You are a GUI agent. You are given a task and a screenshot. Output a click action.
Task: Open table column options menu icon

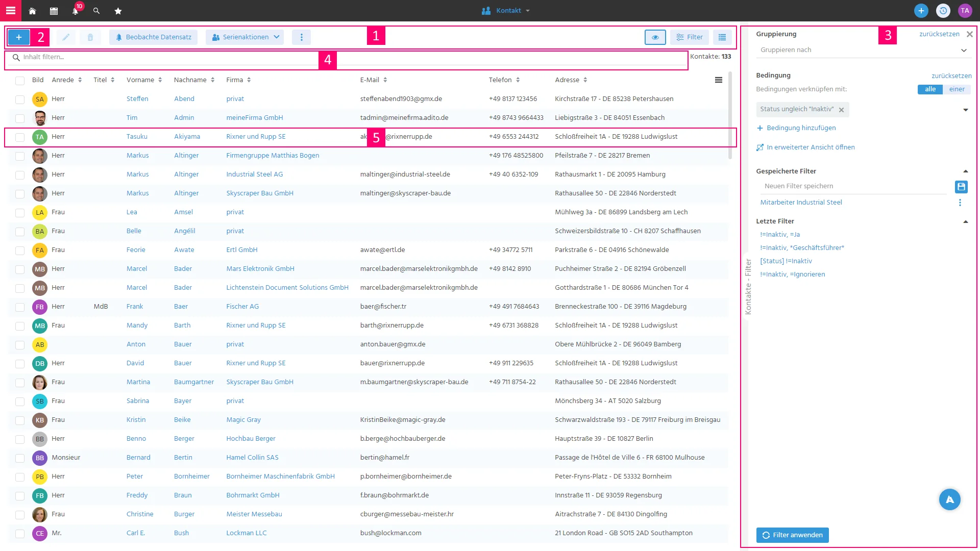(x=718, y=80)
